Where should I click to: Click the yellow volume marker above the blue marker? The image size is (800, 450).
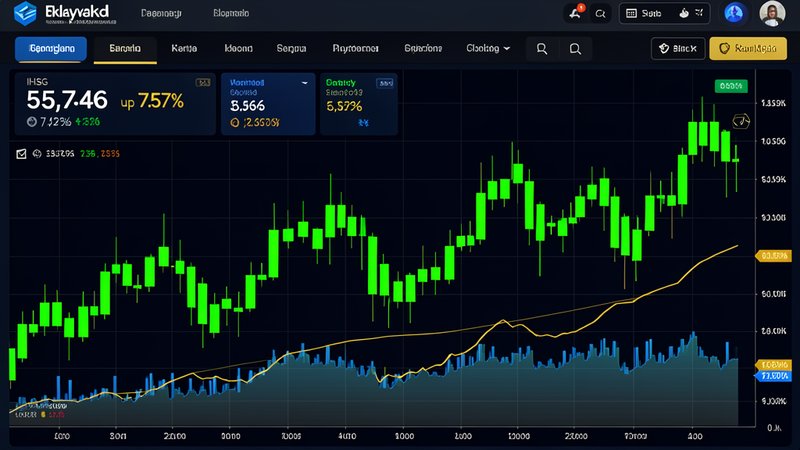click(773, 365)
